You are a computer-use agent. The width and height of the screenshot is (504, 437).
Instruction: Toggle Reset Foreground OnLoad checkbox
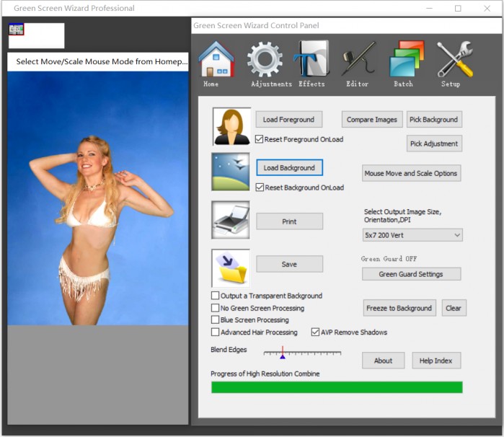(259, 139)
